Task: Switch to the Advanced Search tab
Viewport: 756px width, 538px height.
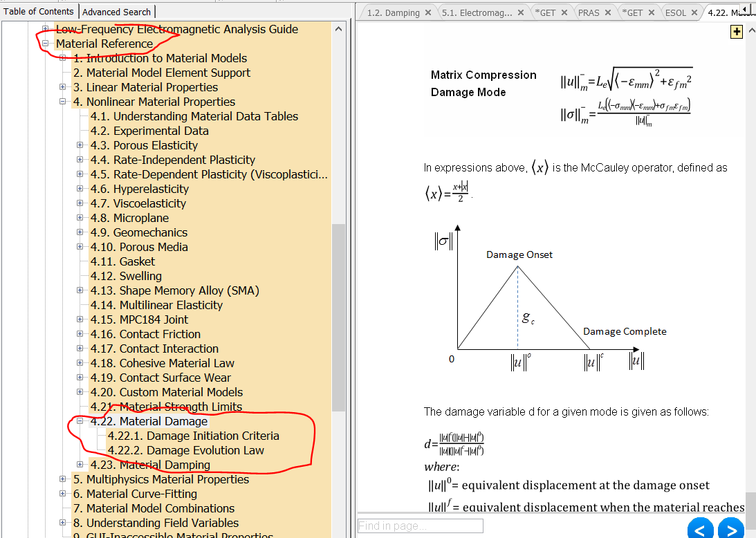Action: pyautogui.click(x=116, y=12)
